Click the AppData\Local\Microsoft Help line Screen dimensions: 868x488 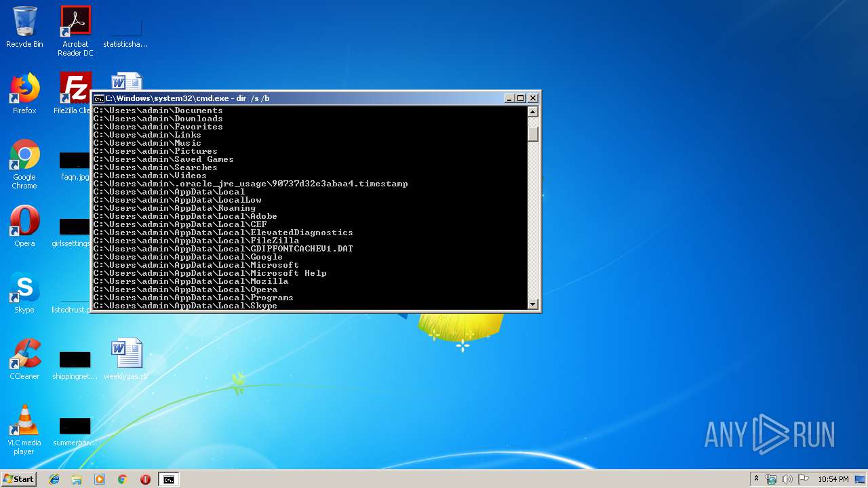click(210, 273)
